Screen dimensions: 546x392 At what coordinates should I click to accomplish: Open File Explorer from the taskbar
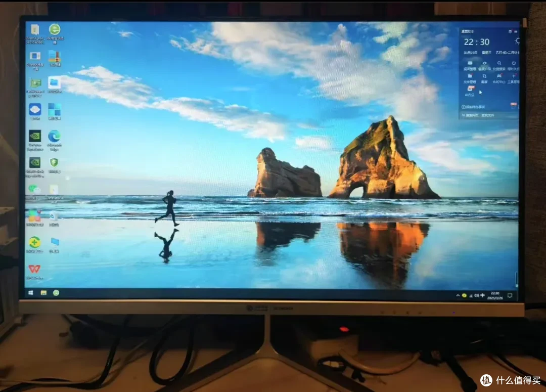pyautogui.click(x=43, y=293)
